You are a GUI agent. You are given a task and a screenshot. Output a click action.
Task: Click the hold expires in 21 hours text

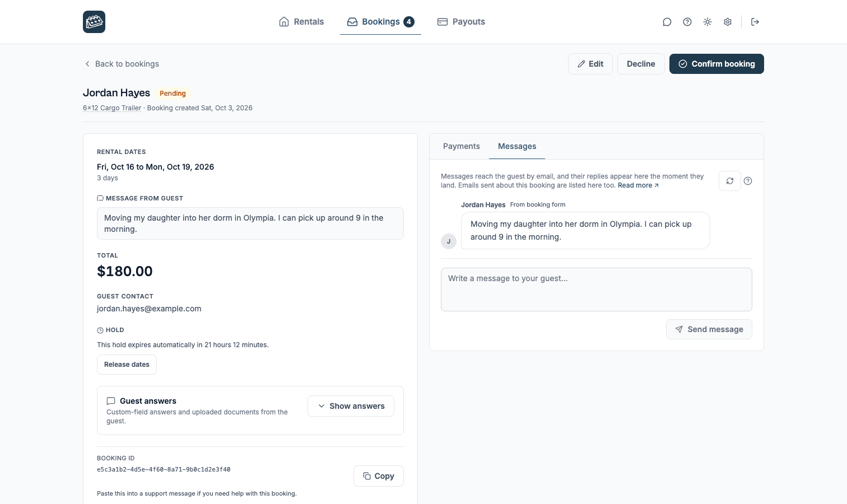tap(183, 345)
